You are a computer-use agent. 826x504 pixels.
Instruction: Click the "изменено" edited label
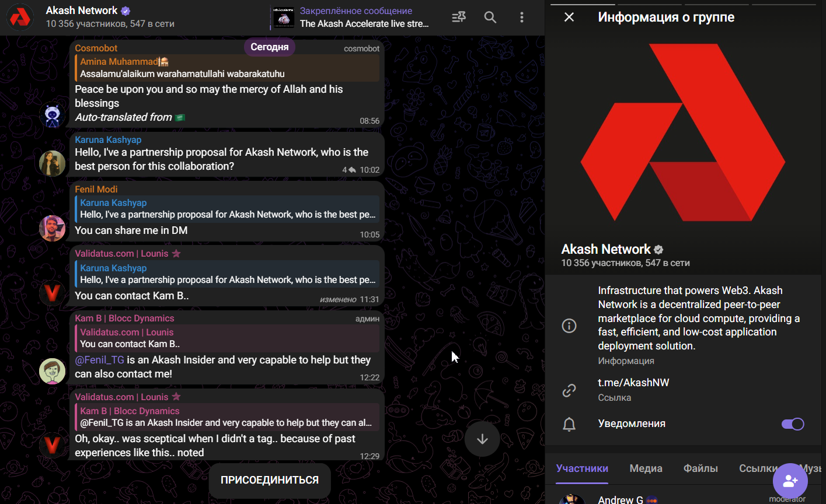pos(338,299)
